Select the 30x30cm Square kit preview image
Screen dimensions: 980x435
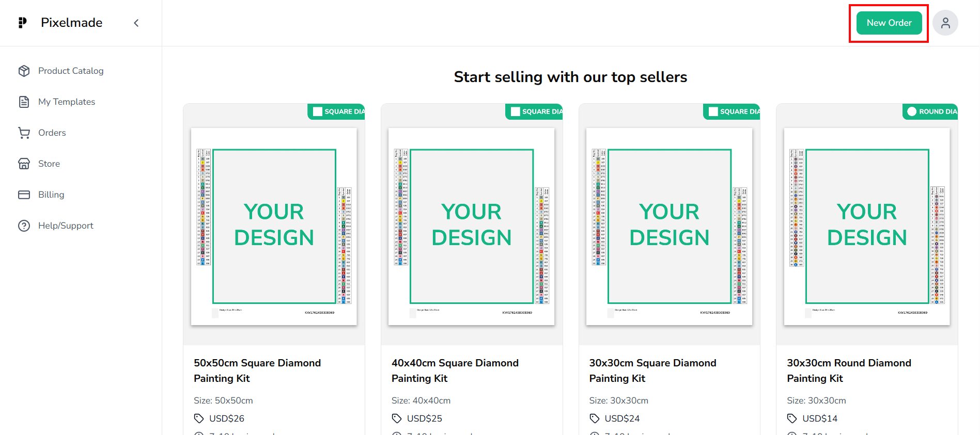point(669,227)
